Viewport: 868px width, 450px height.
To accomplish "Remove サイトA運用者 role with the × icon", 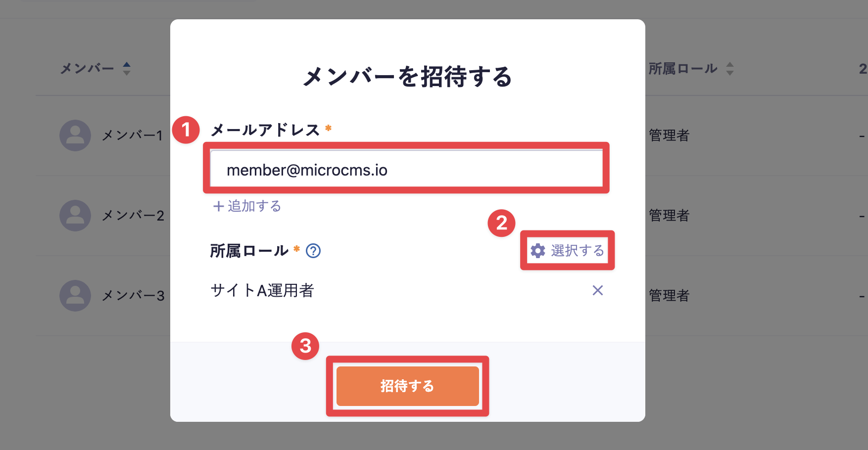I will click(597, 291).
